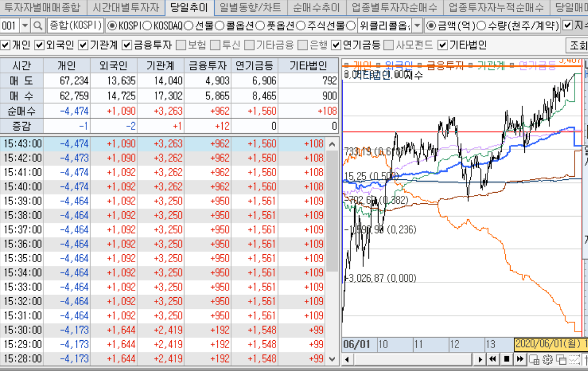Image resolution: width=588 pixels, height=371 pixels.
Task: Open the 위클리콜옵 dropdown list
Action: point(417,25)
